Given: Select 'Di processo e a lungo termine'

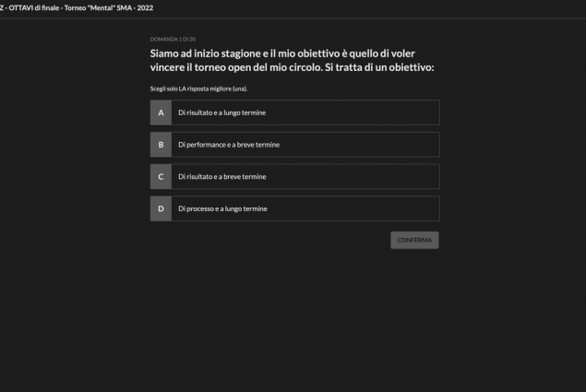Looking at the screenshot, I should point(222,208).
